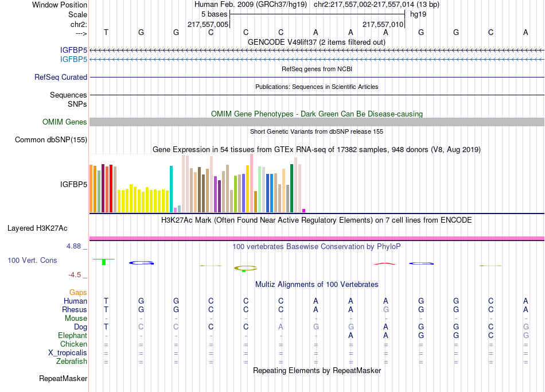Click the chr2: position label
This screenshot has width=545, height=392.
[x=79, y=24]
